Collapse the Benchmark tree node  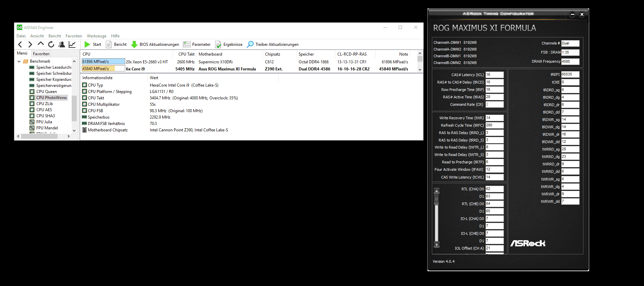click(19, 61)
